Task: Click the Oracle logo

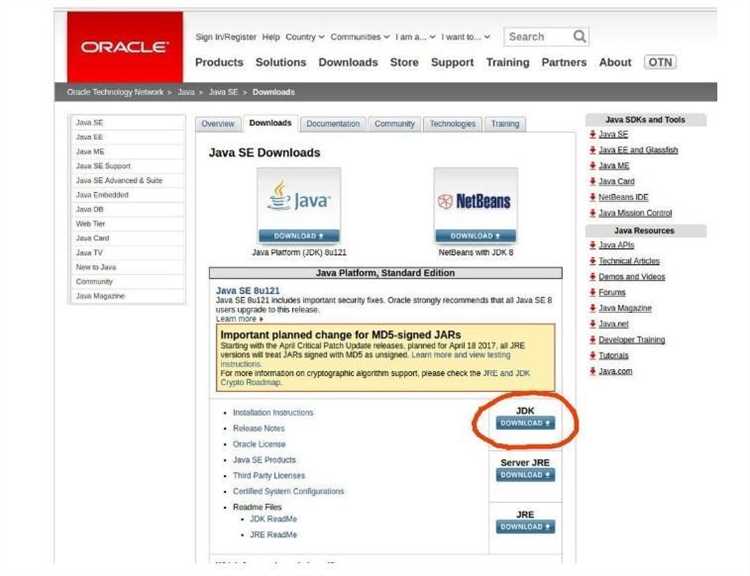Action: [x=125, y=47]
